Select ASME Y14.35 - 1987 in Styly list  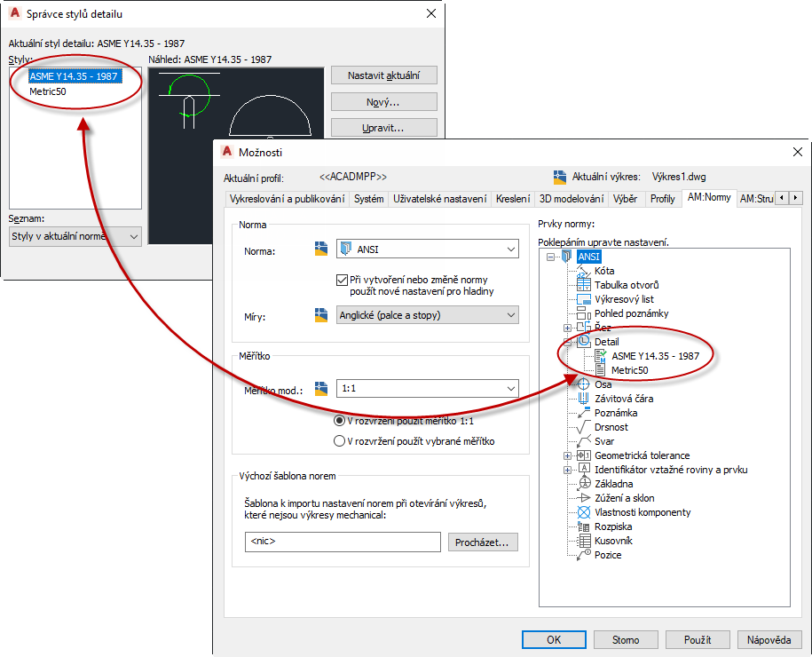click(x=74, y=76)
